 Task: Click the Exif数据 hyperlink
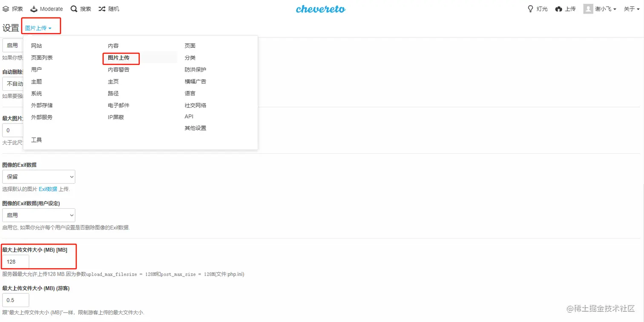(x=48, y=189)
